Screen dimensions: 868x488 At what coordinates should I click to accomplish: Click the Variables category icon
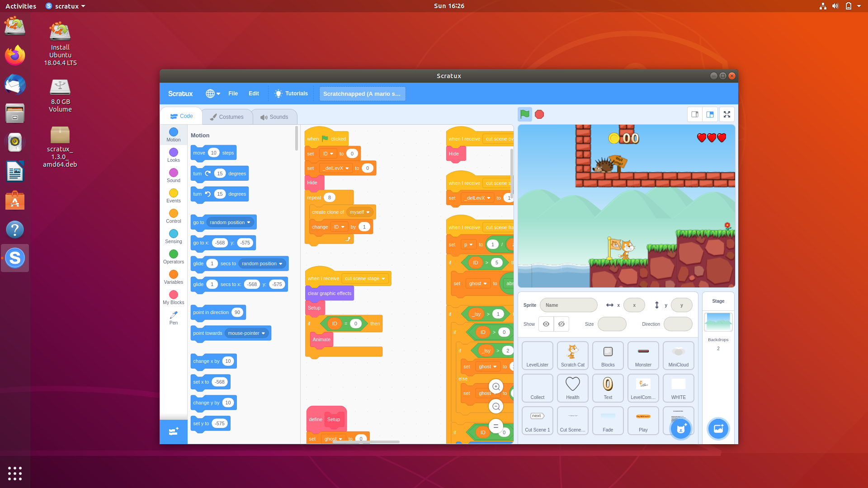(x=174, y=274)
